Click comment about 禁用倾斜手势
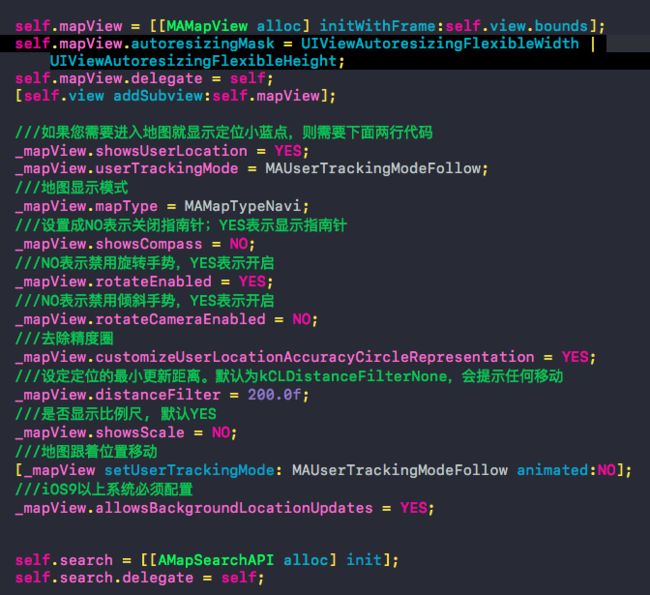This screenshot has height=595, width=650. (145, 301)
